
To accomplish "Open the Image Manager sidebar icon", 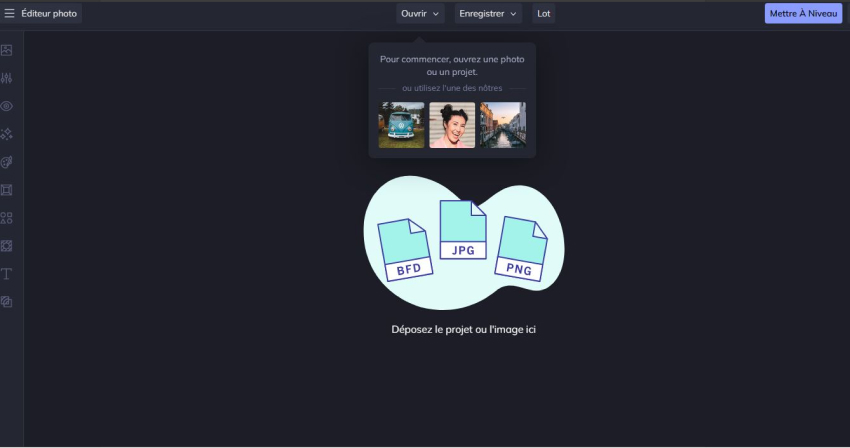I will click(x=7, y=50).
